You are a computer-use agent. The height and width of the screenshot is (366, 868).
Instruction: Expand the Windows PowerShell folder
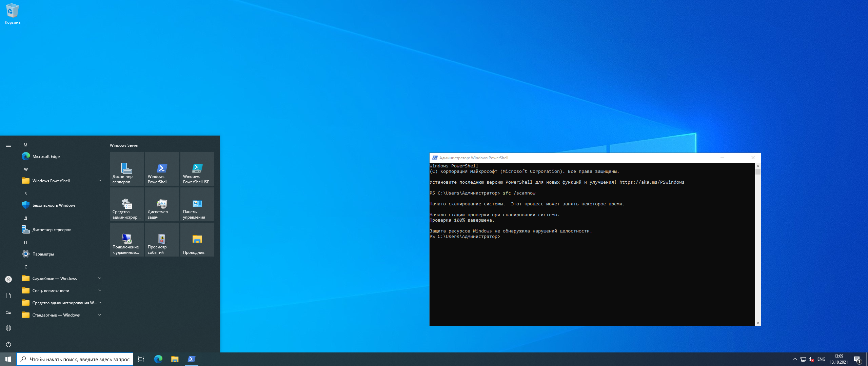pos(61,181)
